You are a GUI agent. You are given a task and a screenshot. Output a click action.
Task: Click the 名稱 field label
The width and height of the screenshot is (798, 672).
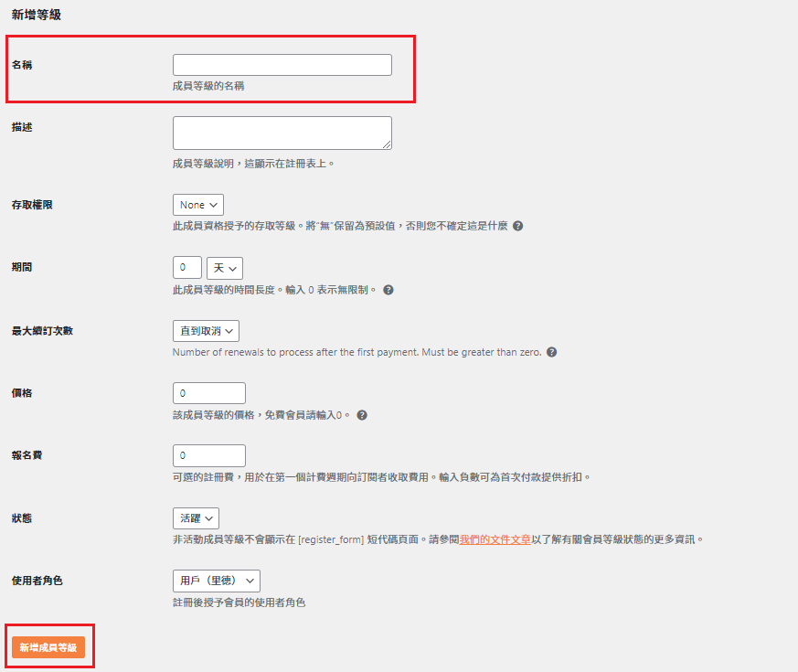point(22,65)
